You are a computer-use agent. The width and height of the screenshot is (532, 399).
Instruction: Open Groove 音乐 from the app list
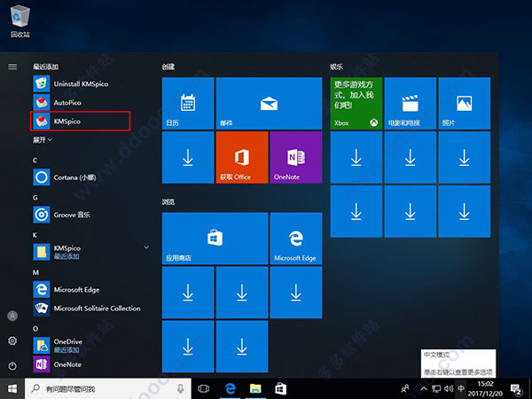coord(81,215)
